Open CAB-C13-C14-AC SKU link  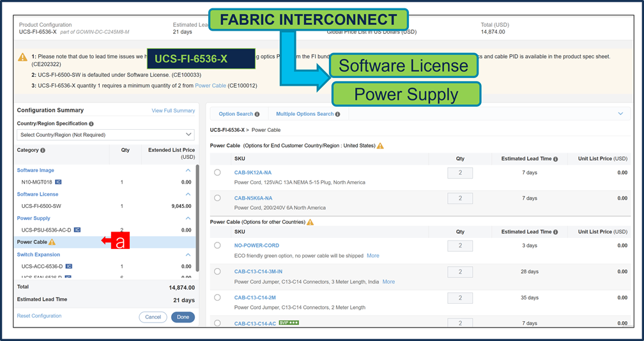tap(255, 323)
